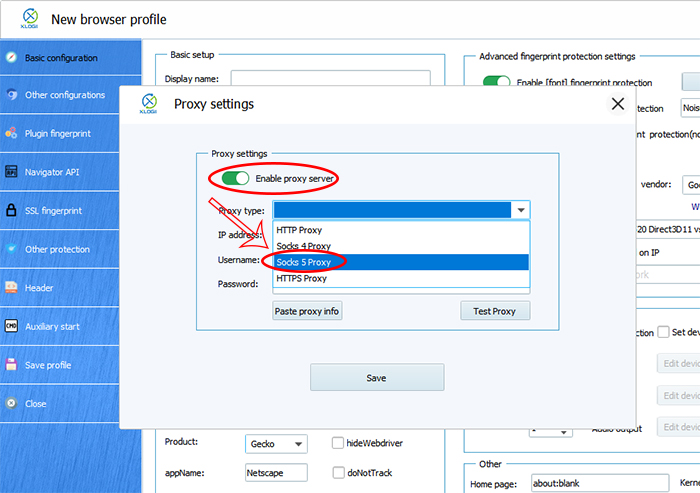This screenshot has width=700, height=493.
Task: Go to Plugin fingerprint section
Action: [x=60, y=134]
